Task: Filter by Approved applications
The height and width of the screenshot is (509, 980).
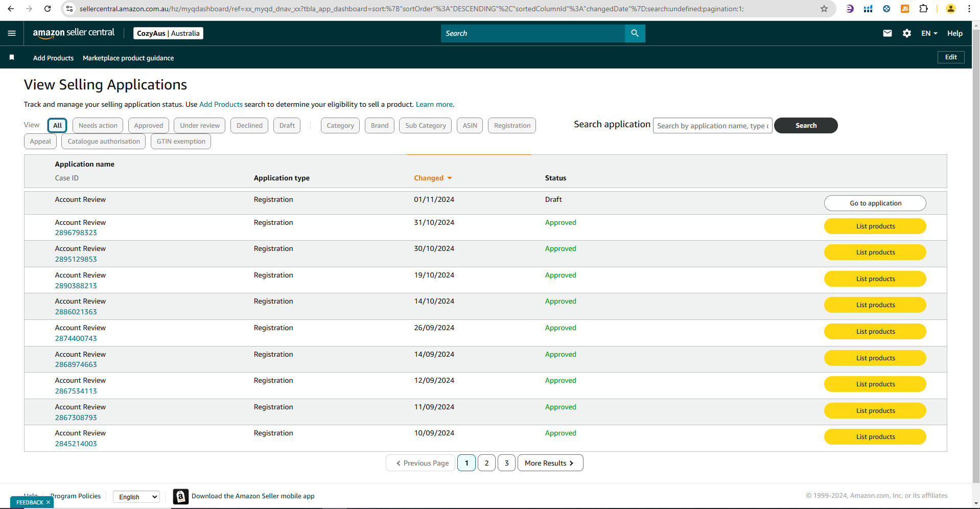Action: pyautogui.click(x=149, y=125)
